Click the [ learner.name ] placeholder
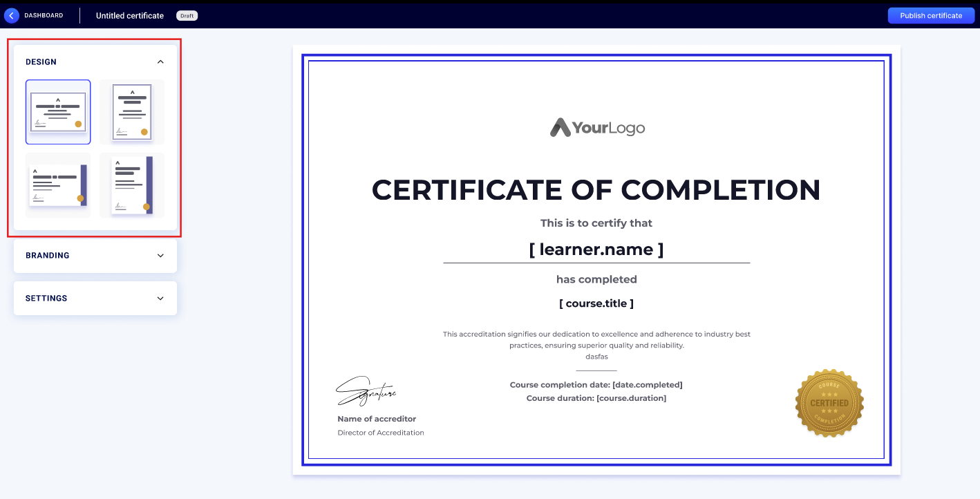This screenshot has height=499, width=980. [596, 249]
